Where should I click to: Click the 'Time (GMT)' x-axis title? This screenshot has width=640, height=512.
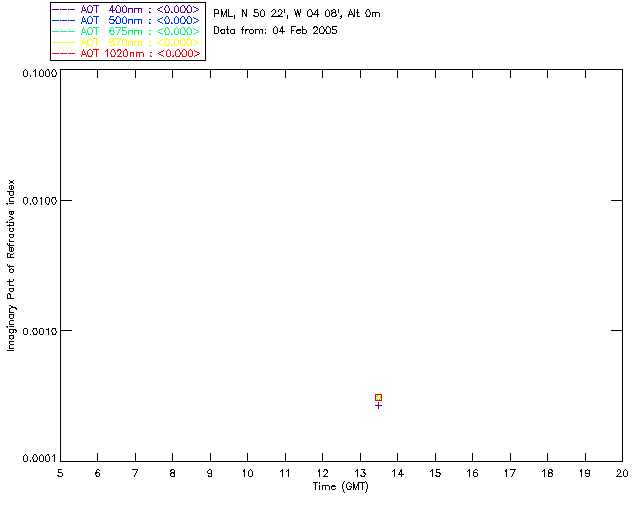[x=341, y=486]
